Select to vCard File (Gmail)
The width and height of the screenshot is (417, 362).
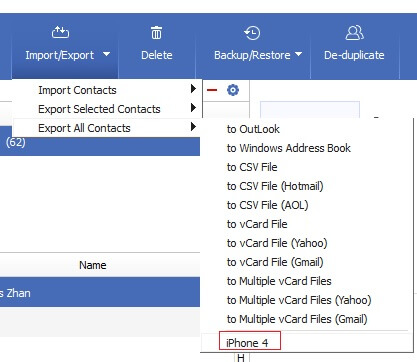pos(275,262)
